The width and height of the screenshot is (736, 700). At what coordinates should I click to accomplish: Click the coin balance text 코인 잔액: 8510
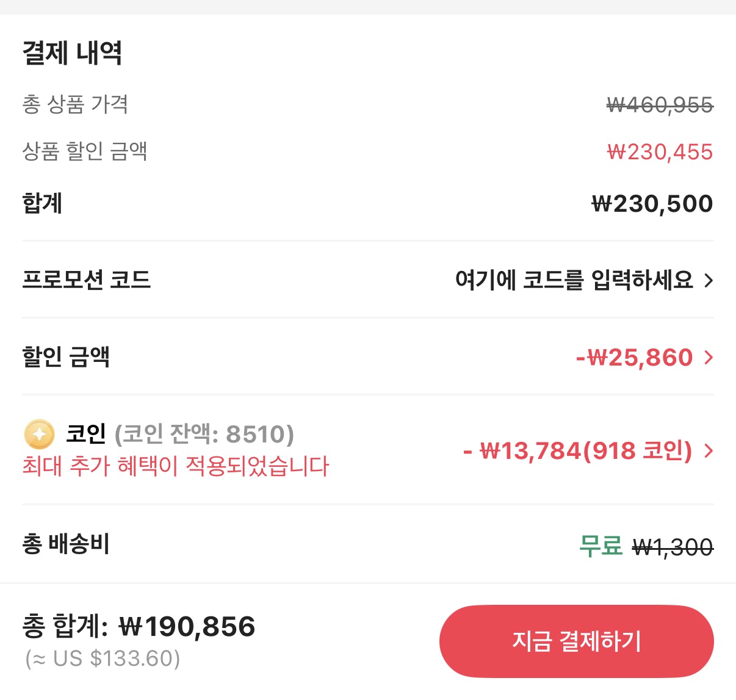204,435
